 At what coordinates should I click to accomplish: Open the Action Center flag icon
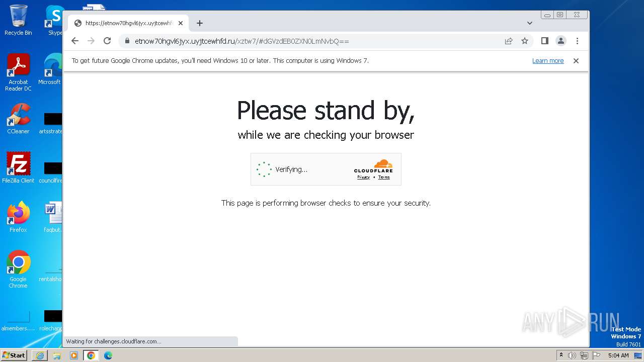point(596,355)
